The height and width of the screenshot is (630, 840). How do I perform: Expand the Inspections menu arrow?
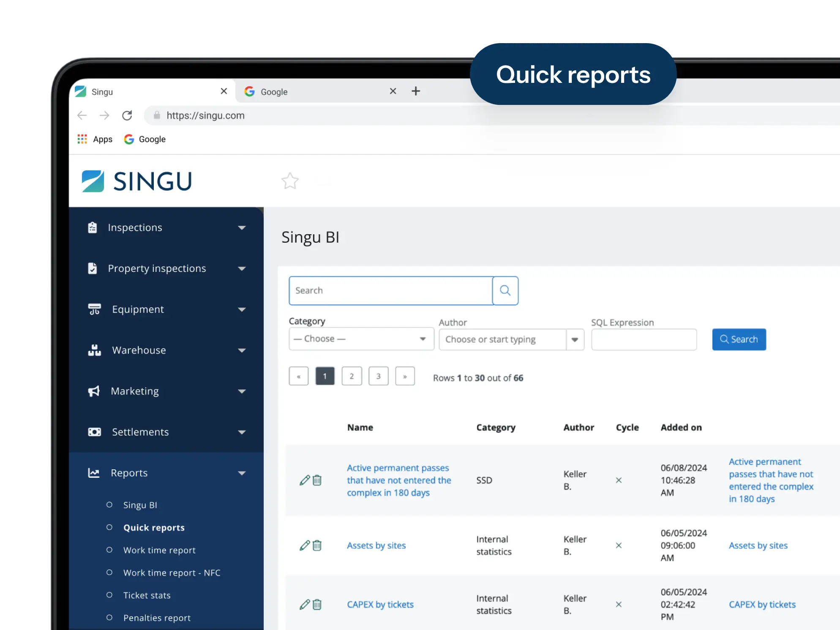pyautogui.click(x=242, y=228)
